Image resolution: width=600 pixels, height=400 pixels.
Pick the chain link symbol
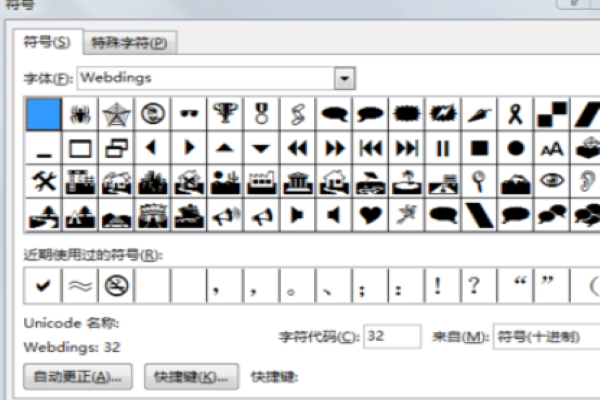point(298,114)
